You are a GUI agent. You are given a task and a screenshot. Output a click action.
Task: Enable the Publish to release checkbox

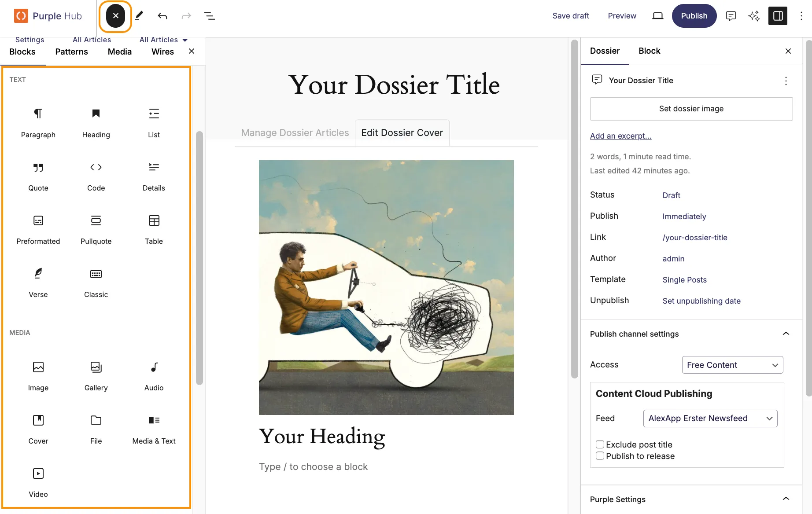pyautogui.click(x=600, y=455)
